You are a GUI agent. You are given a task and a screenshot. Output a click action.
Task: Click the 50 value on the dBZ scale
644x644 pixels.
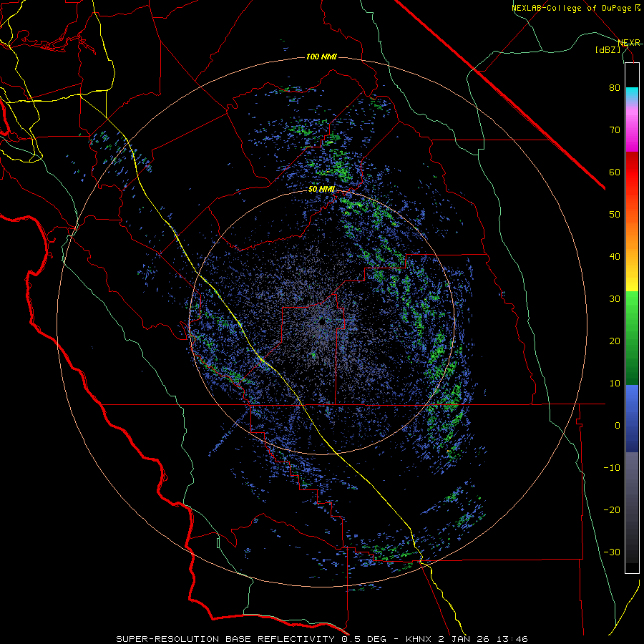click(615, 215)
